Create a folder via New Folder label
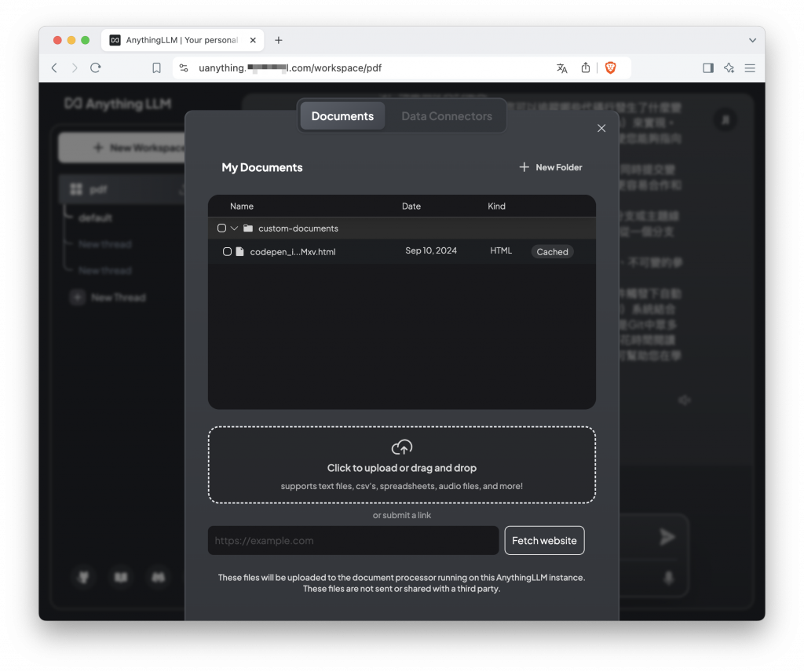The width and height of the screenshot is (804, 672). (x=558, y=167)
